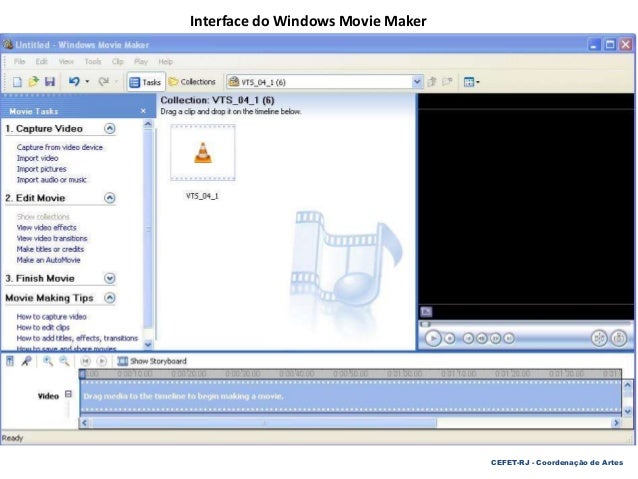This screenshot has height=479, width=638.
Task: Click How to capture video tip
Action: pyautogui.click(x=52, y=317)
